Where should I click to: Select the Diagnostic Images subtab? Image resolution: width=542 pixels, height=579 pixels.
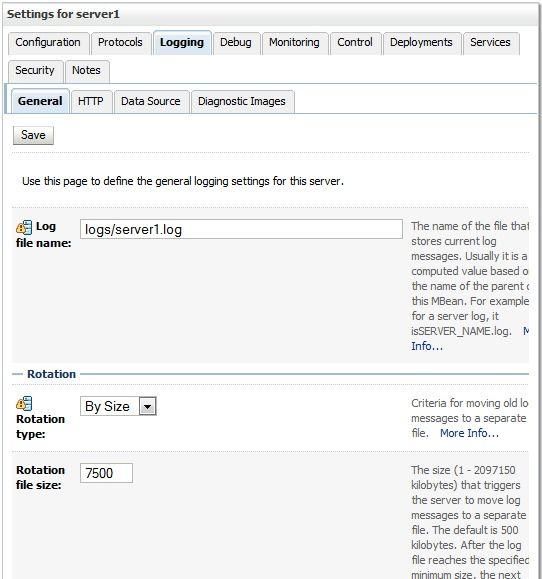point(242,102)
